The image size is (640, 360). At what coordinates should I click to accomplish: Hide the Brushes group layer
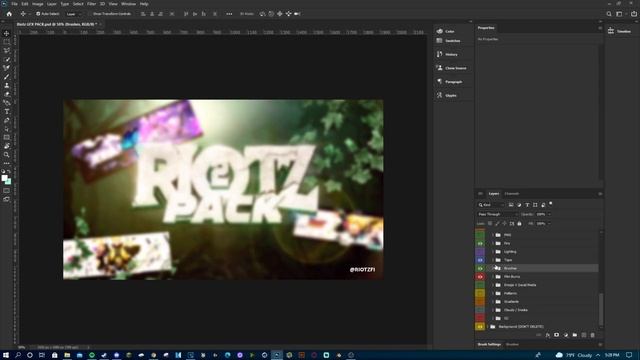(x=480, y=268)
